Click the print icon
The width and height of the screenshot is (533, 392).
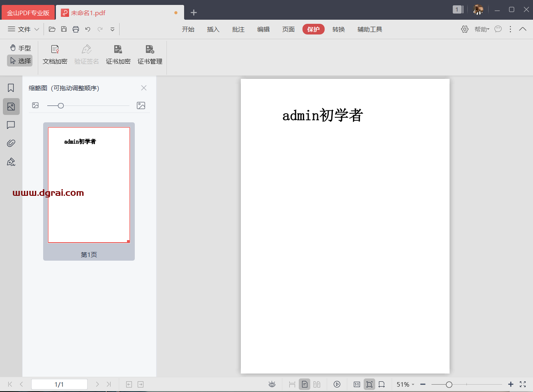(x=76, y=29)
